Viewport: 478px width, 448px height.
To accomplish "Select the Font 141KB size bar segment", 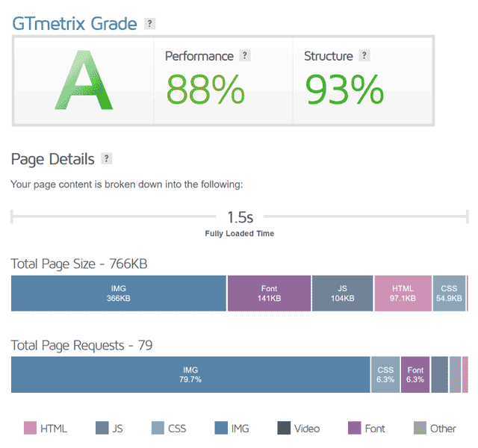I will click(269, 293).
